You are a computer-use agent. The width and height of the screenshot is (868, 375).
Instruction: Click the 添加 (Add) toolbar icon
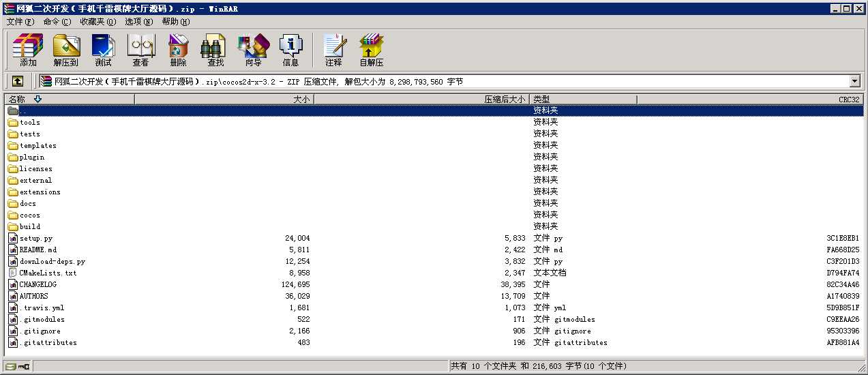(28, 50)
